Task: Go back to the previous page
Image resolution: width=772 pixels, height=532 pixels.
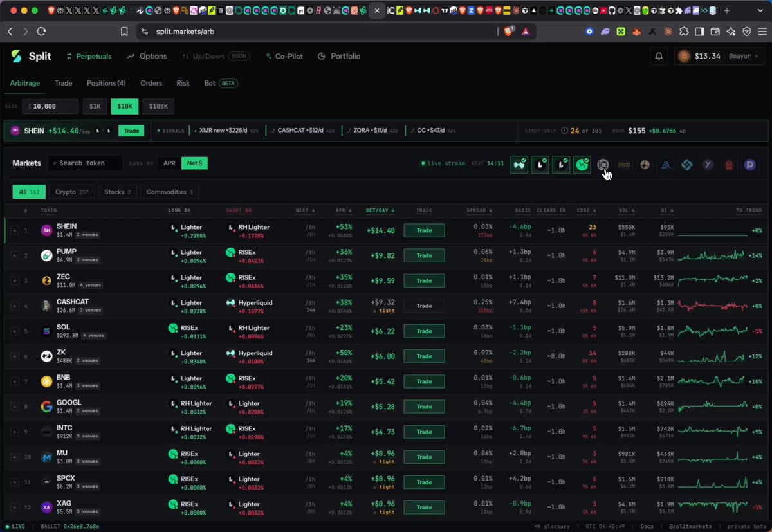Action: [10, 31]
